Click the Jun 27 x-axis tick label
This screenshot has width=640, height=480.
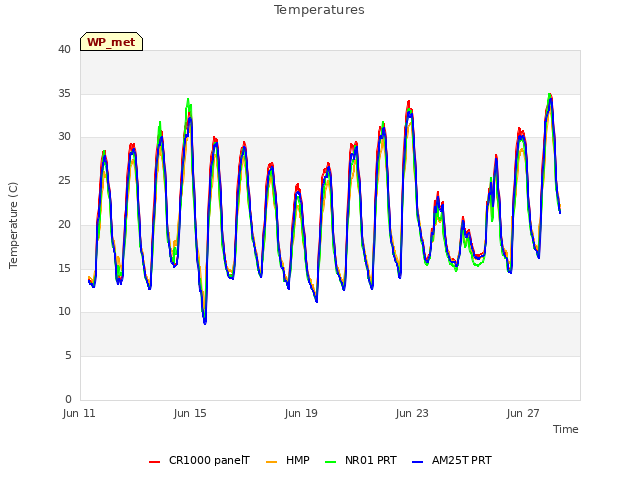523,413
